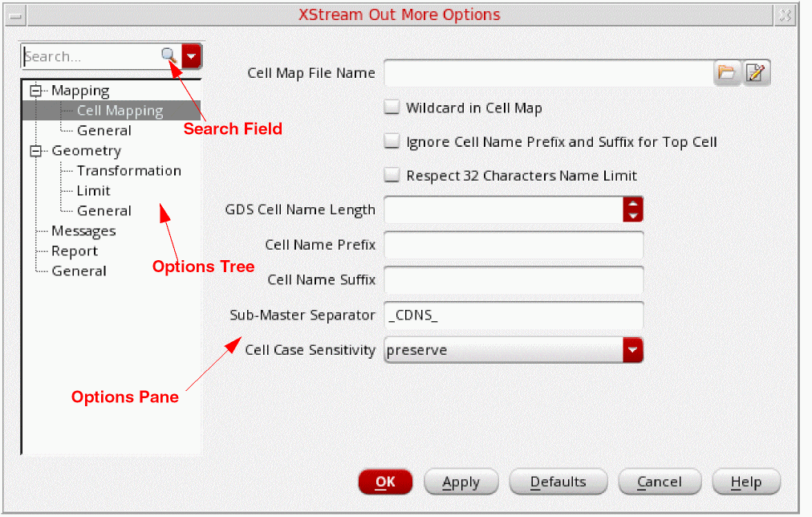
Task: Select General under Geometry
Action: [x=104, y=211]
